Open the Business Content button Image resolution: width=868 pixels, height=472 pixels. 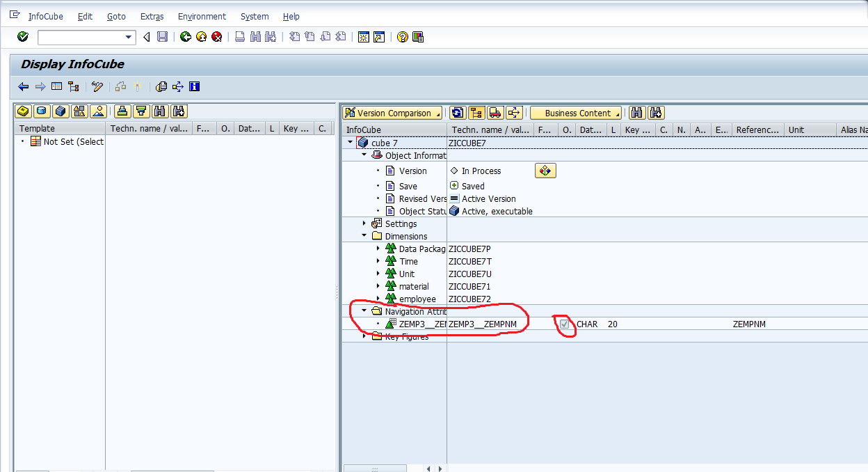point(576,112)
